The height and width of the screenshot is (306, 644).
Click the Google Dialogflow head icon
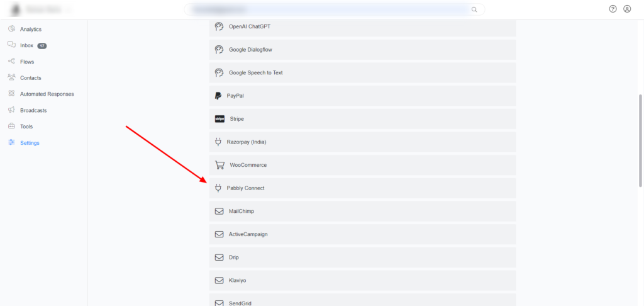tap(219, 49)
